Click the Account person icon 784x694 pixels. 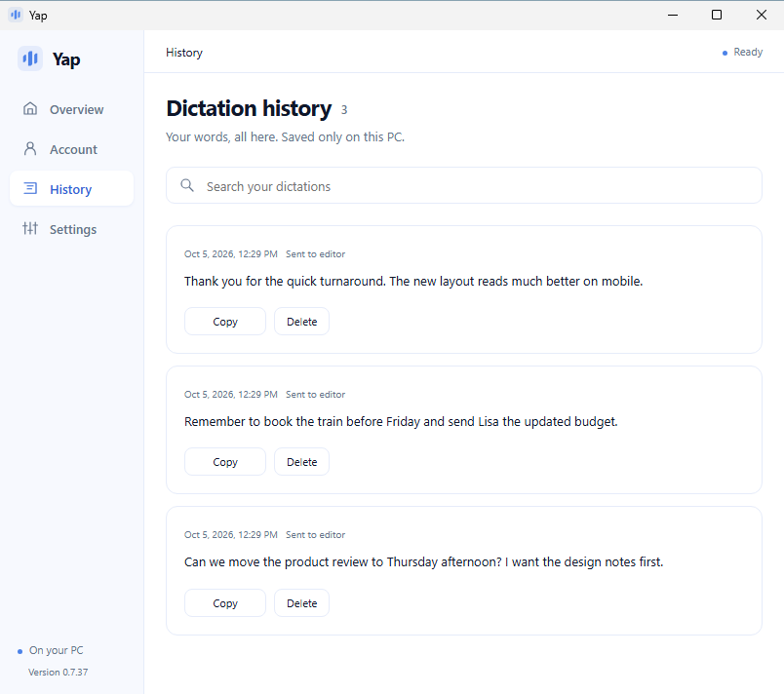click(30, 149)
